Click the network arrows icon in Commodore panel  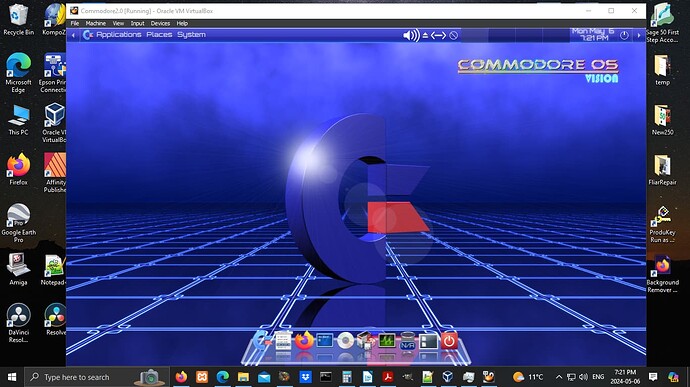coord(438,35)
